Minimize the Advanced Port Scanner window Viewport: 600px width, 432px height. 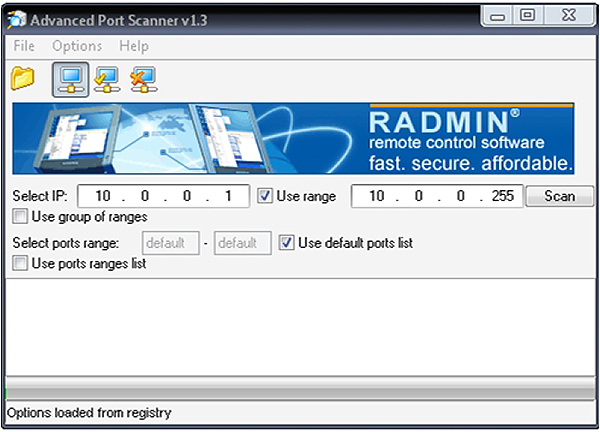tap(497, 16)
